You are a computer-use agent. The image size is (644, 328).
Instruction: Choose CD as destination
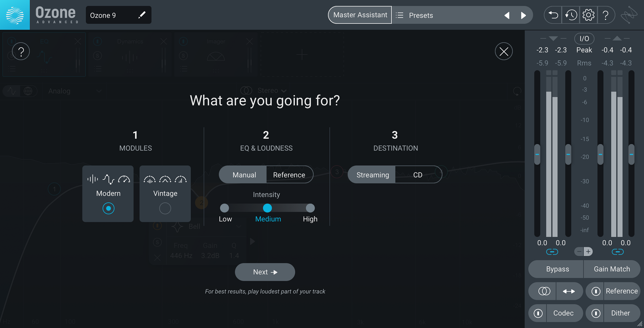418,175
